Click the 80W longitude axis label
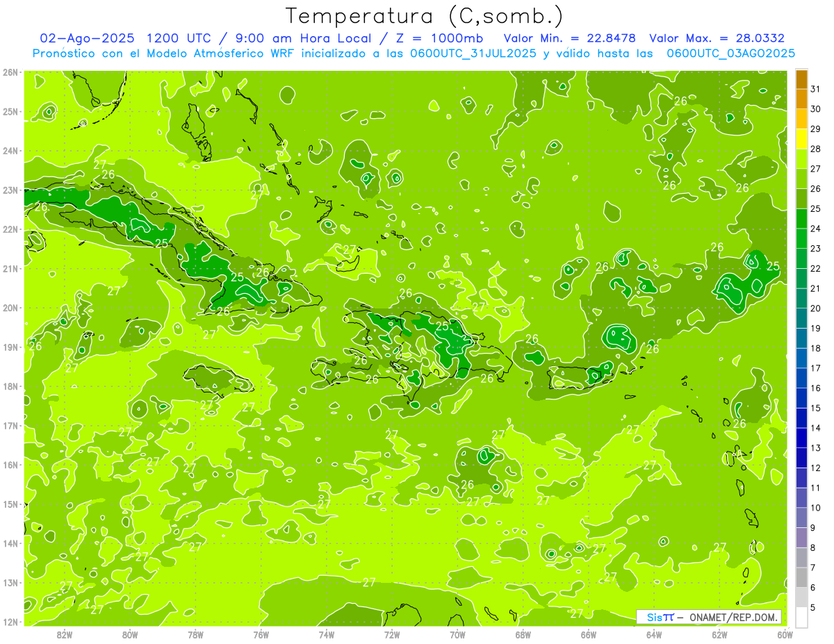The width and height of the screenshot is (834, 644). 130,634
